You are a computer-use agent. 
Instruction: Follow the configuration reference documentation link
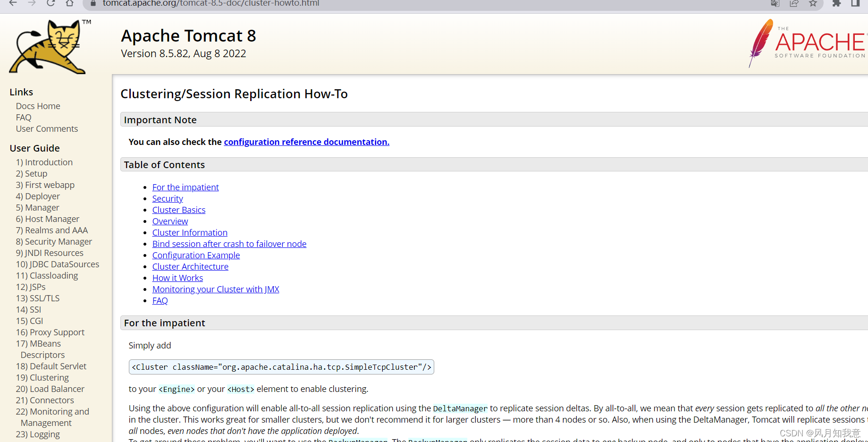coord(307,142)
